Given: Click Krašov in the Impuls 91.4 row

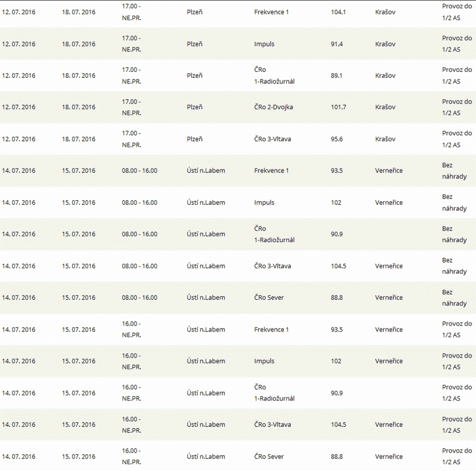Looking at the screenshot, I should point(385,44).
